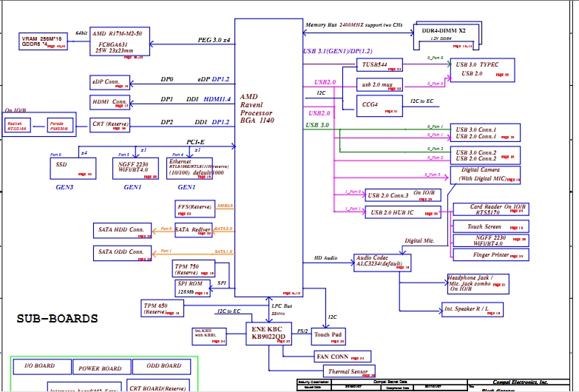Select the FFS(Reserve) block
The height and width of the screenshot is (392, 579).
(x=194, y=209)
